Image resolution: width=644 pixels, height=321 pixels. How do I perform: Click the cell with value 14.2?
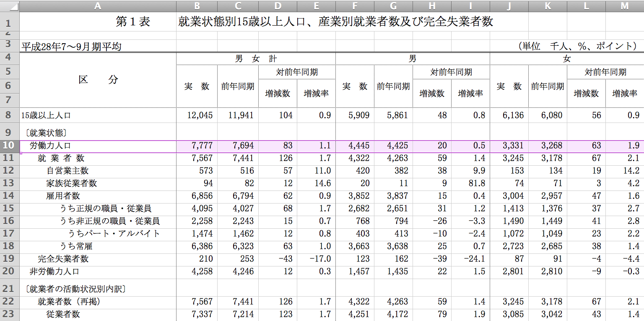click(625, 171)
